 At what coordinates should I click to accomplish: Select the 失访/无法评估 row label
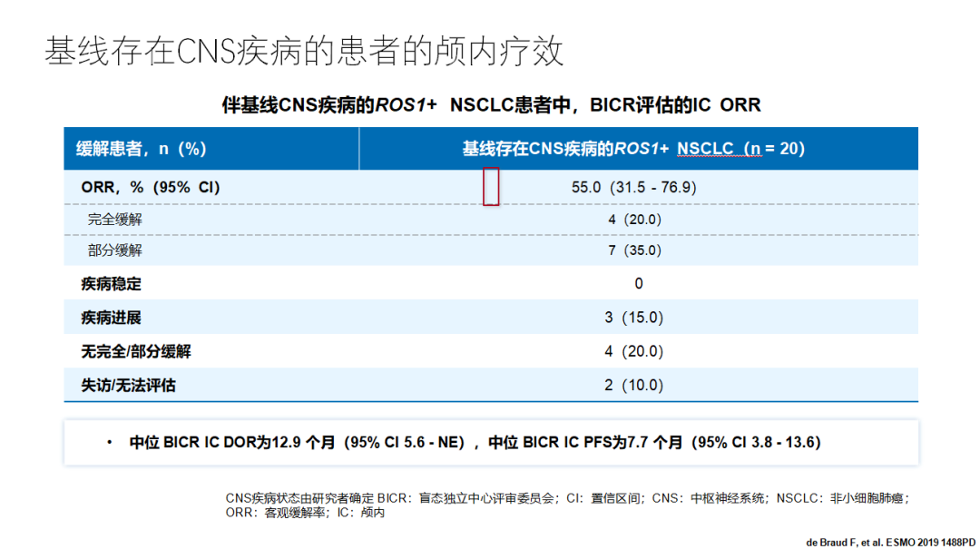(128, 385)
